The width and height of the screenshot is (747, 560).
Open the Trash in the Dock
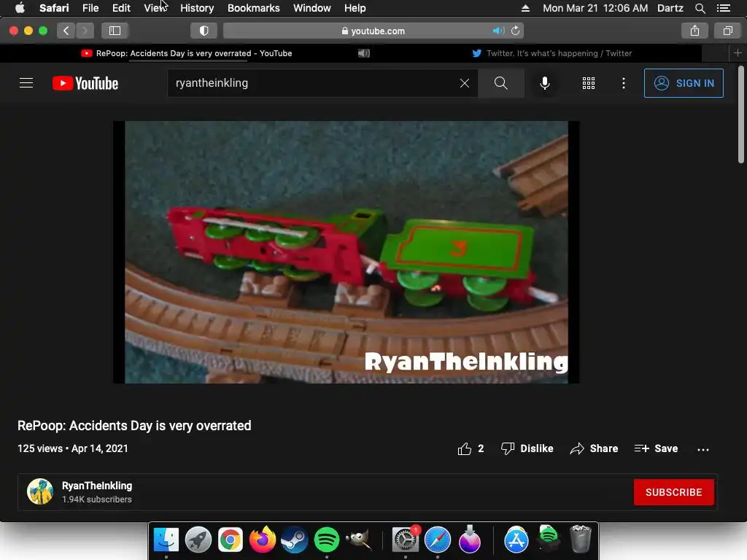click(x=580, y=539)
